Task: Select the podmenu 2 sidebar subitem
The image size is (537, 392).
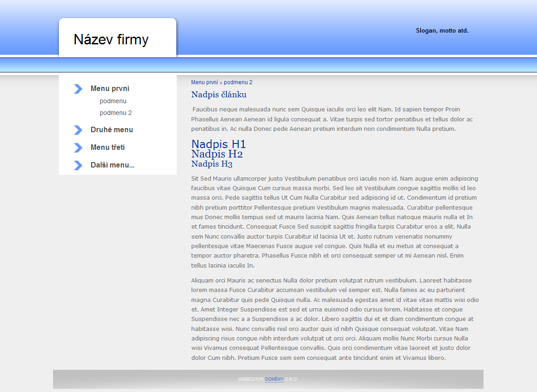Action: 116,113
